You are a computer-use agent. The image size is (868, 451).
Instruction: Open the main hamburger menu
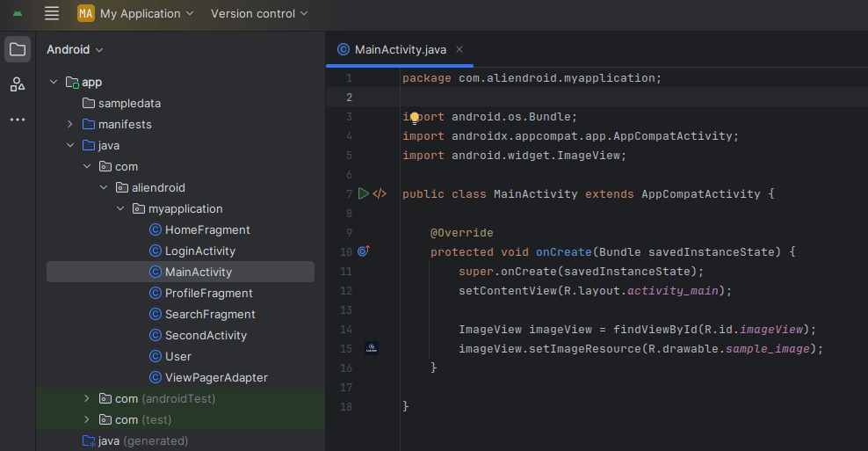tap(52, 13)
